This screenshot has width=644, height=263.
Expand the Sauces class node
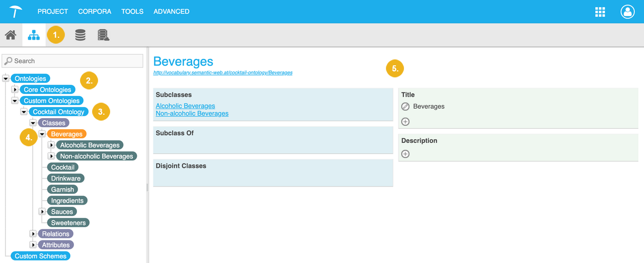click(42, 212)
